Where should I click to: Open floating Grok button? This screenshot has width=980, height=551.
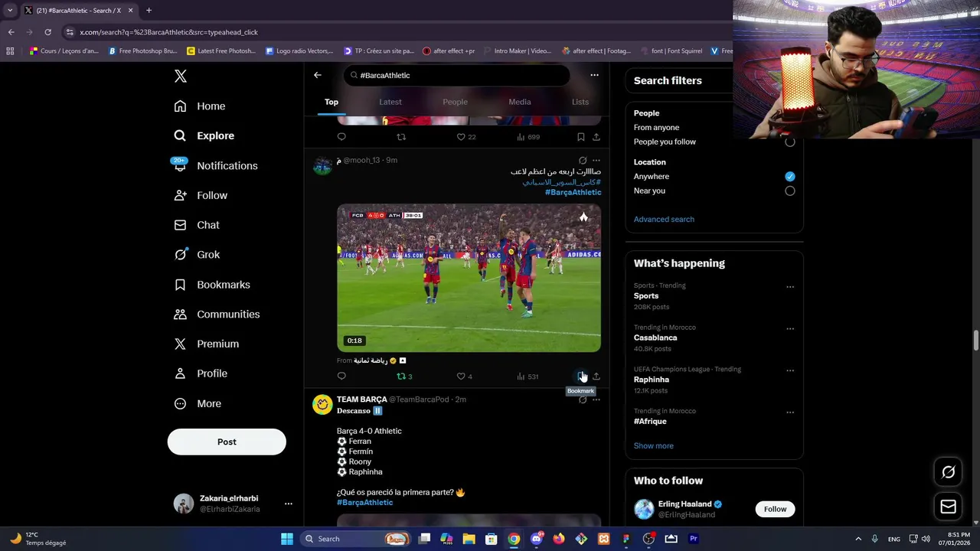point(948,472)
